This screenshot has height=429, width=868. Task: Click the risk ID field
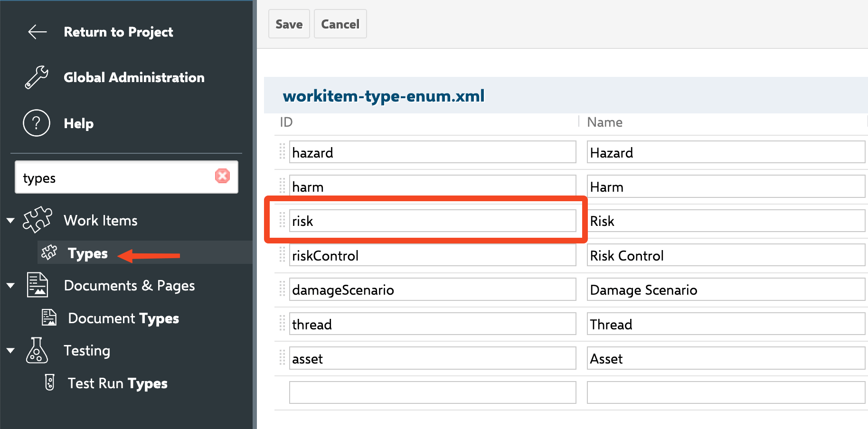(433, 221)
